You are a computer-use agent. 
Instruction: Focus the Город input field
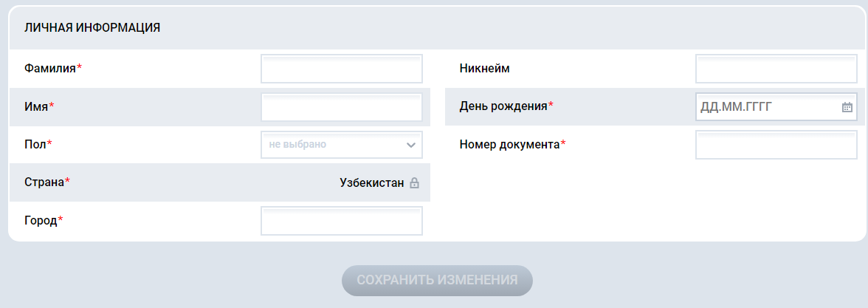pyautogui.click(x=342, y=221)
